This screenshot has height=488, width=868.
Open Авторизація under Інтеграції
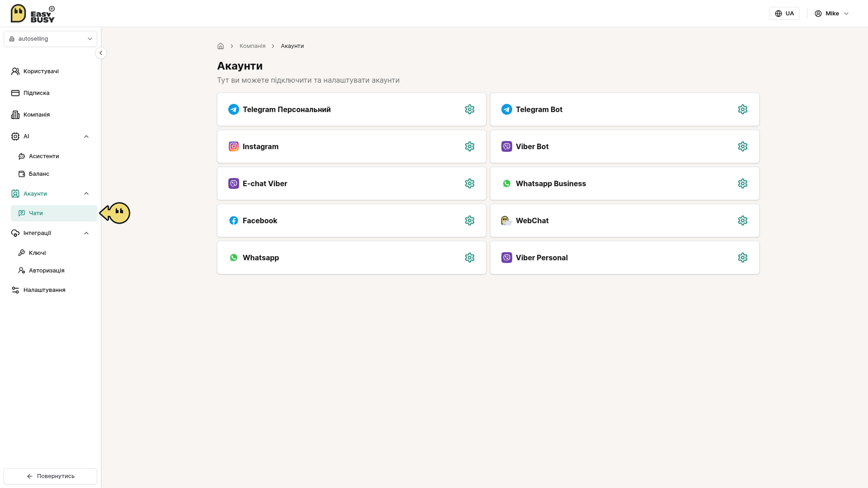coord(54,271)
